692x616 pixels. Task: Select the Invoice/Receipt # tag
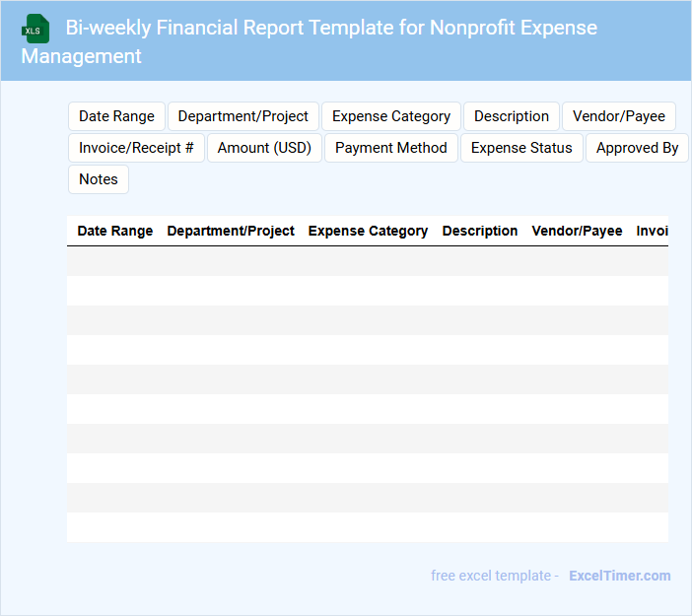coord(136,148)
